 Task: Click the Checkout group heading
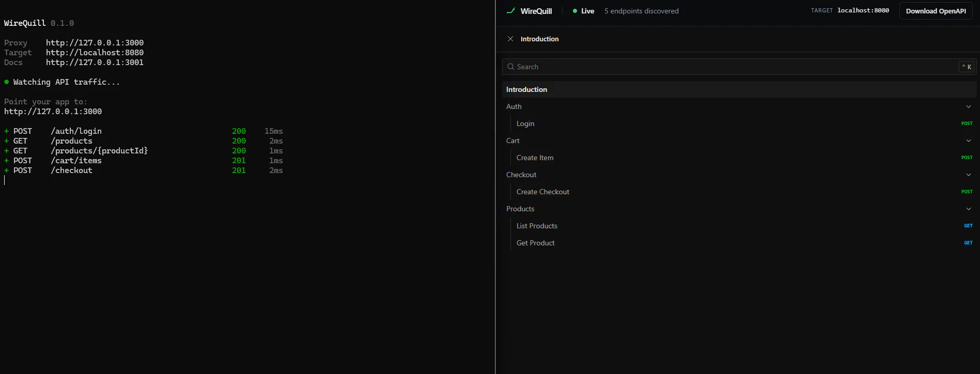pos(521,175)
